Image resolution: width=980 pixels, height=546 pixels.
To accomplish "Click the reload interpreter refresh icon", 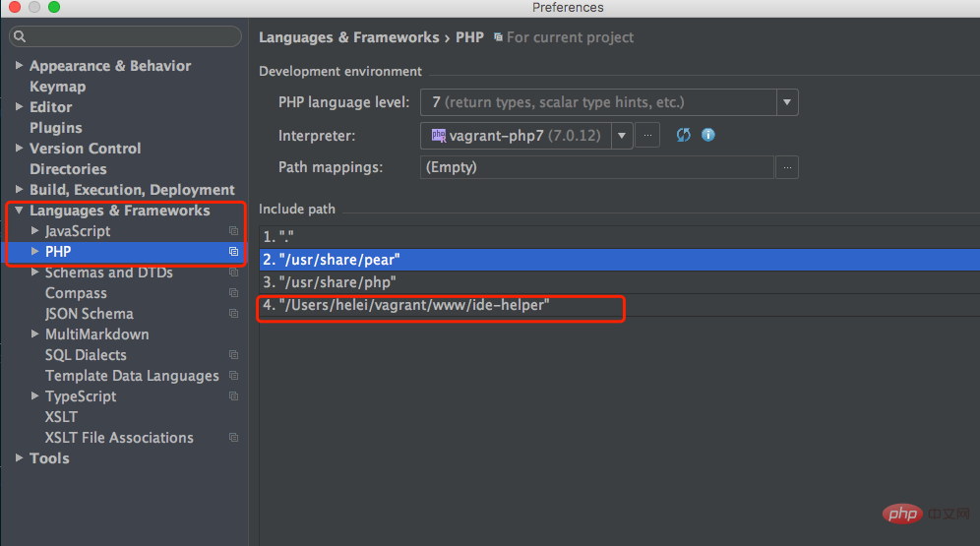I will 683,135.
